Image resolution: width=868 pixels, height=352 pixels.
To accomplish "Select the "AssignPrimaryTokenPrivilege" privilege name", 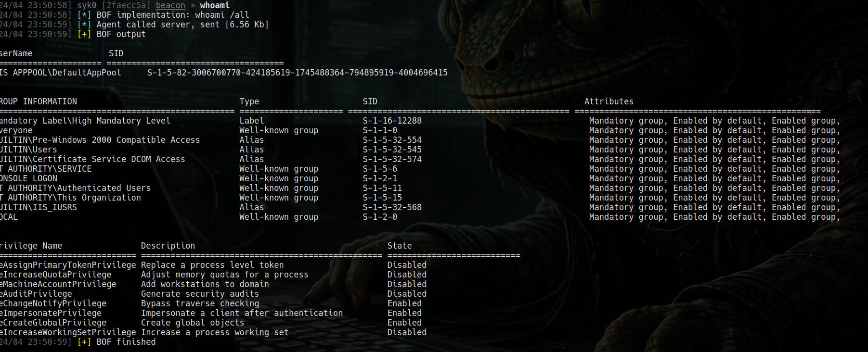I will click(x=69, y=265).
